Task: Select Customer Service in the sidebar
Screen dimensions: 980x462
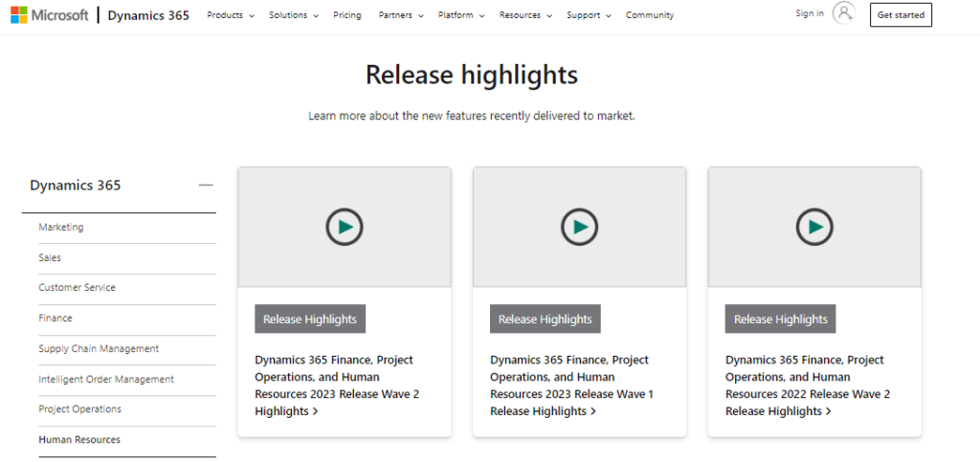Action: click(77, 287)
